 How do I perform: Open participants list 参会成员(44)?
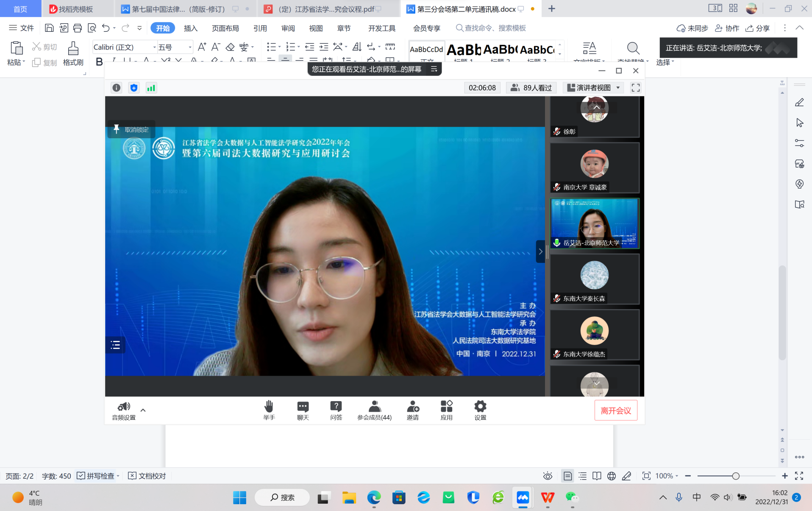pyautogui.click(x=374, y=410)
